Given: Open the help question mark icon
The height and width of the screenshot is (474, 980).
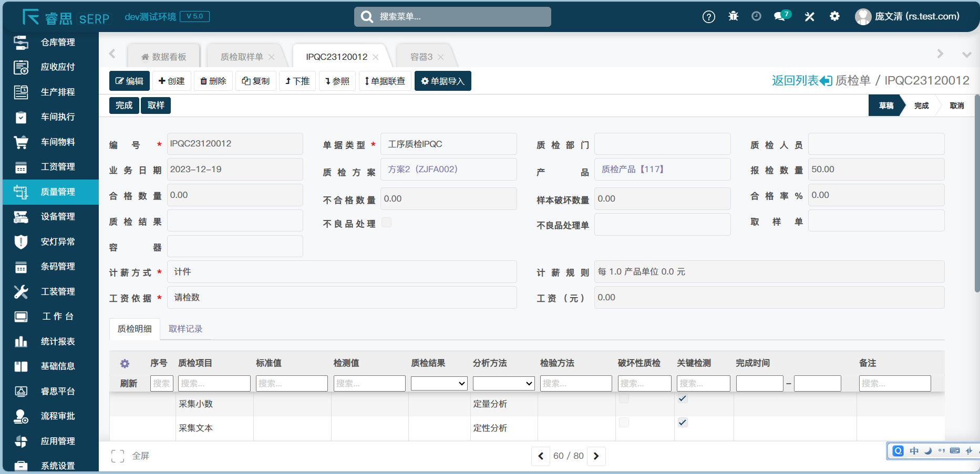Looking at the screenshot, I should point(708,17).
